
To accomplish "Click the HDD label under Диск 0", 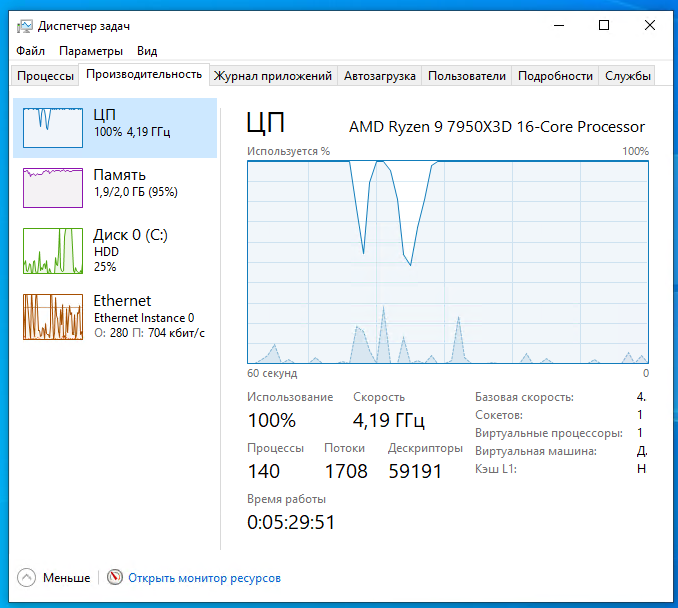I will [106, 252].
